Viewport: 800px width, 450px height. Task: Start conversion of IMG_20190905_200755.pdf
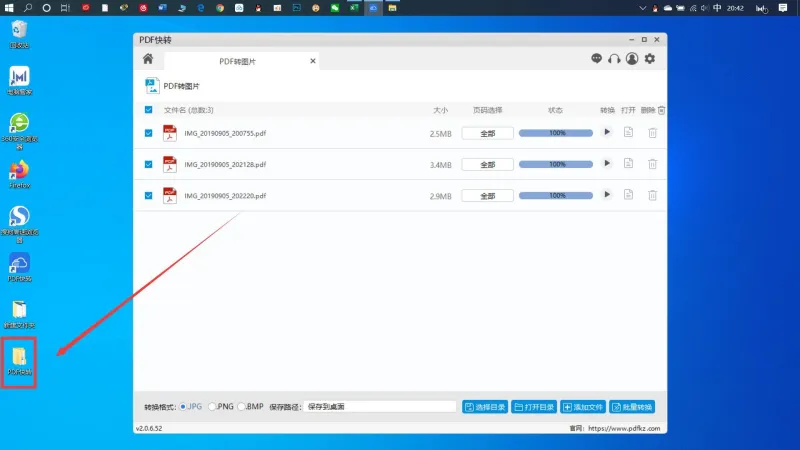click(607, 132)
